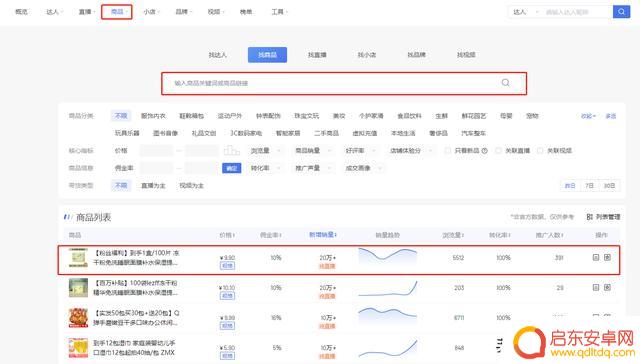This screenshot has height=364, width=640.
Task: Click the 视频 tag under price ¥10.10
Action: point(227,296)
